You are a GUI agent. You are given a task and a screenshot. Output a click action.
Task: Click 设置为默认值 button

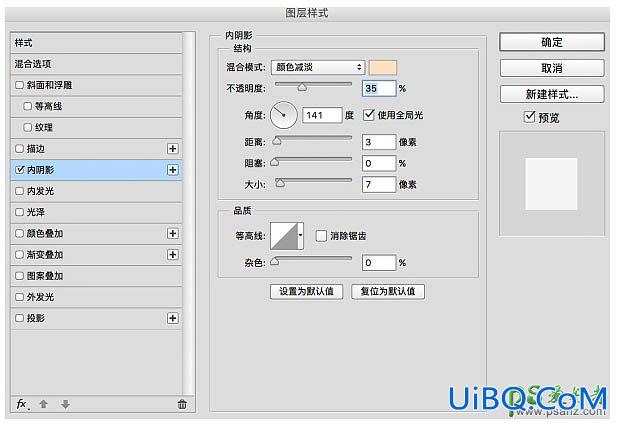[x=306, y=291]
